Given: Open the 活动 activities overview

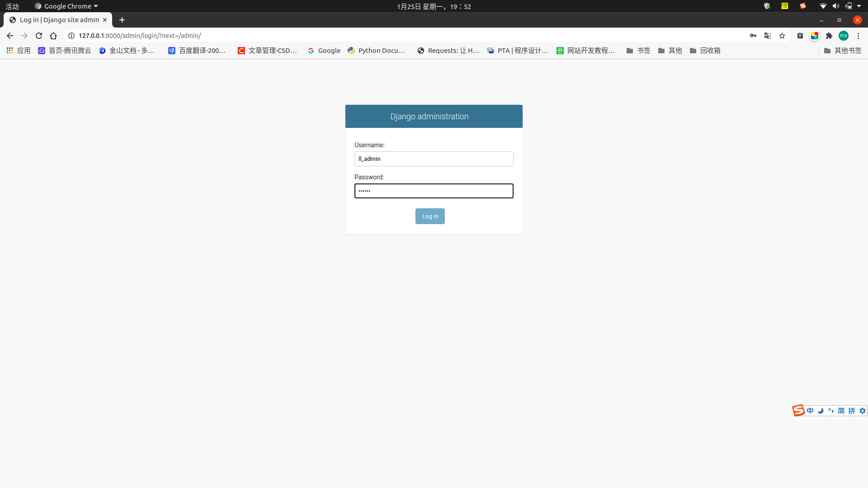Looking at the screenshot, I should point(12,6).
